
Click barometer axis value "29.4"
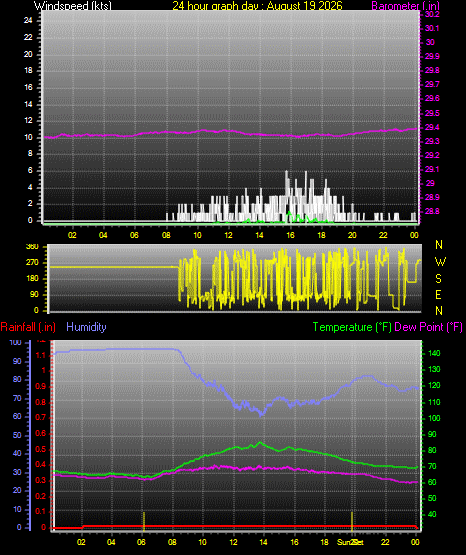432,127
